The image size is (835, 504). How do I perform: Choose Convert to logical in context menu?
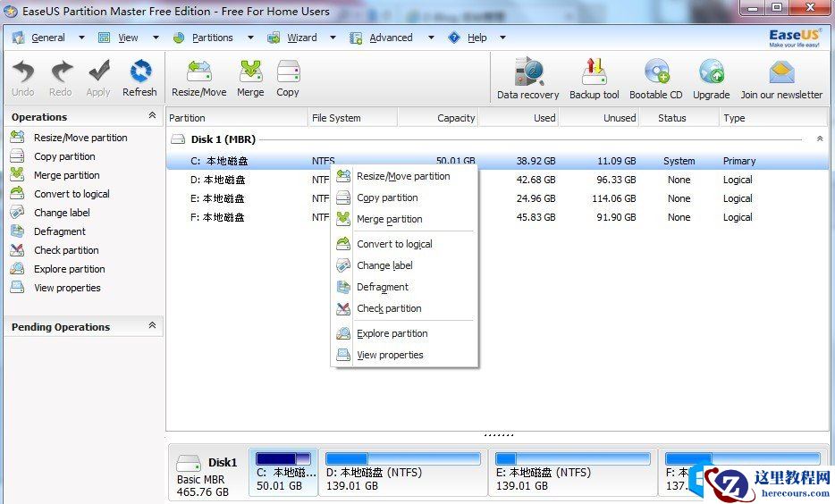(404, 244)
